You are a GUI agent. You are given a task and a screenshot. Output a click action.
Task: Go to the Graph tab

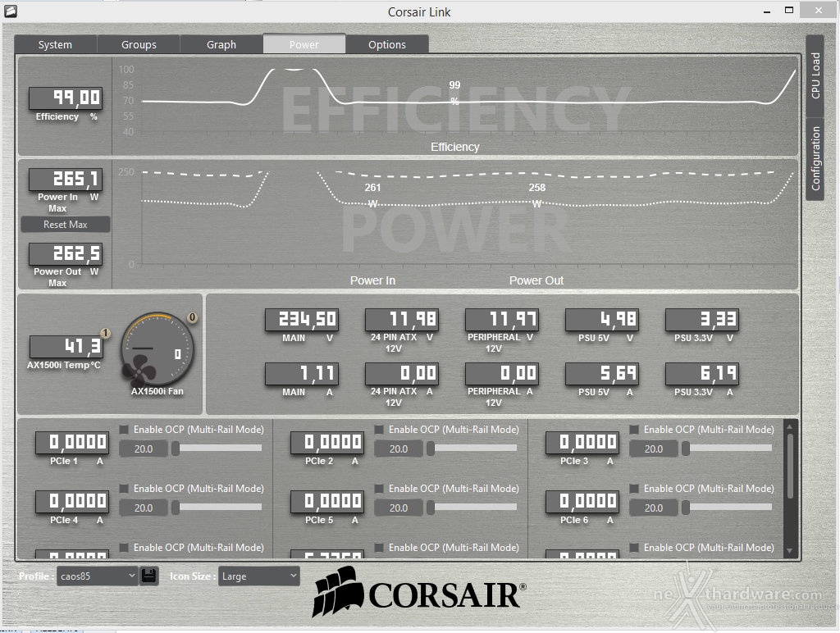(221, 44)
